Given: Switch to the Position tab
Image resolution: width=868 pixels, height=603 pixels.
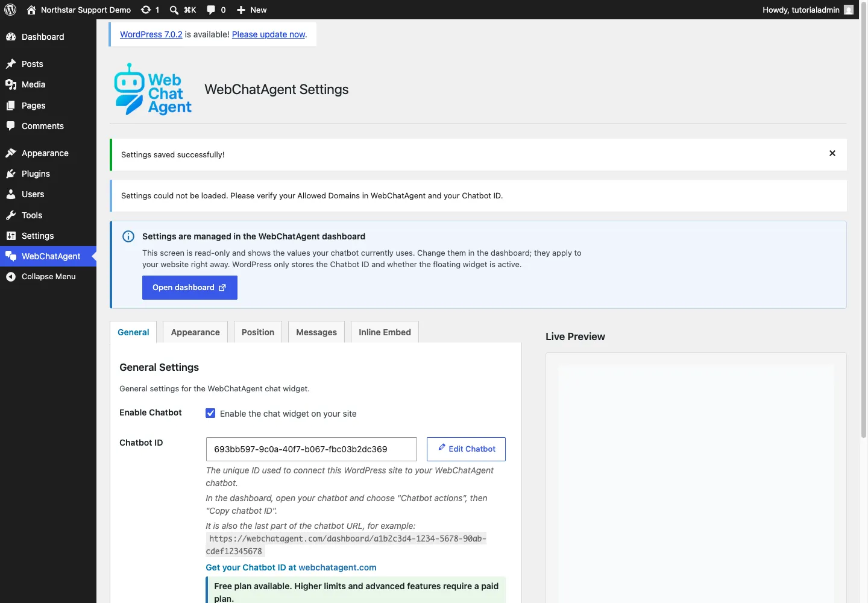Looking at the screenshot, I should tap(258, 332).
